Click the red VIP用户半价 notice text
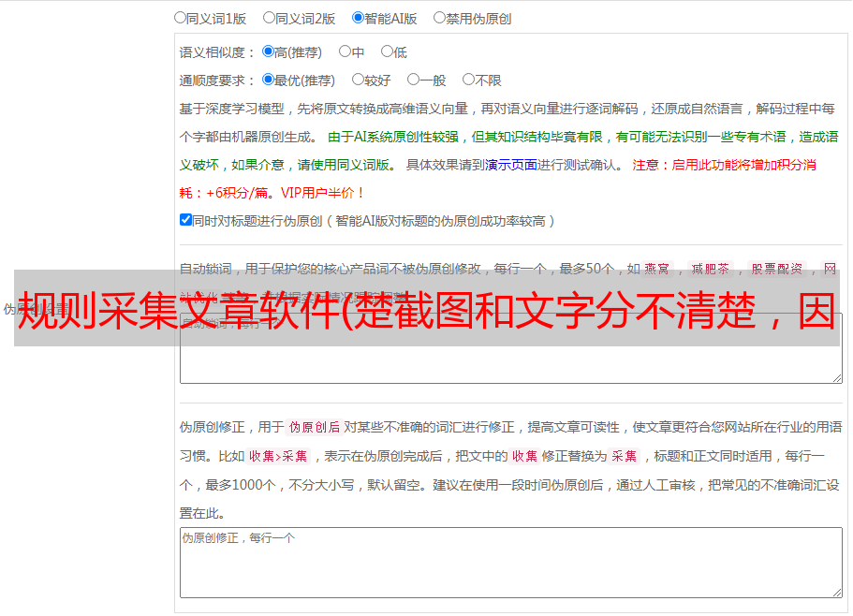Viewport: 853px width, 616px height. tap(323, 193)
